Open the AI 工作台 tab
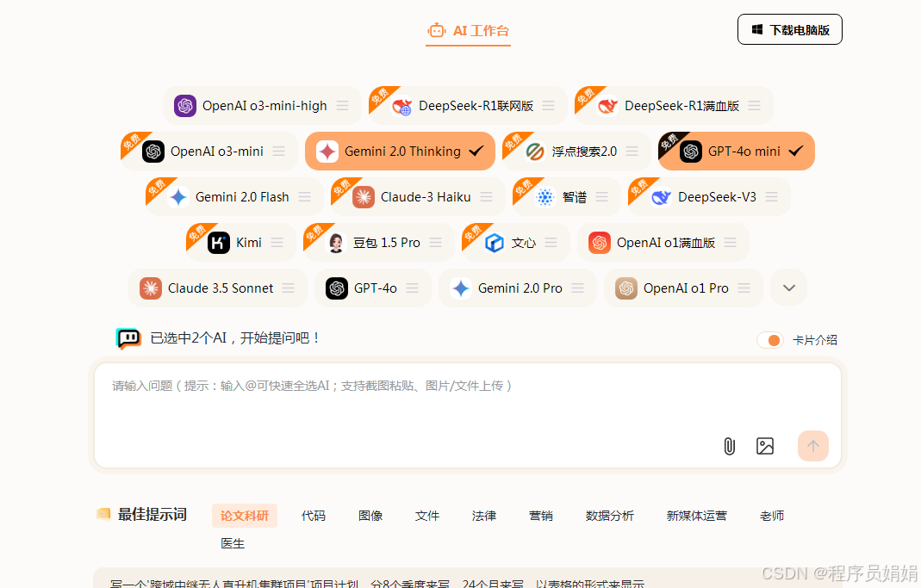This screenshot has width=921, height=588. point(468,30)
